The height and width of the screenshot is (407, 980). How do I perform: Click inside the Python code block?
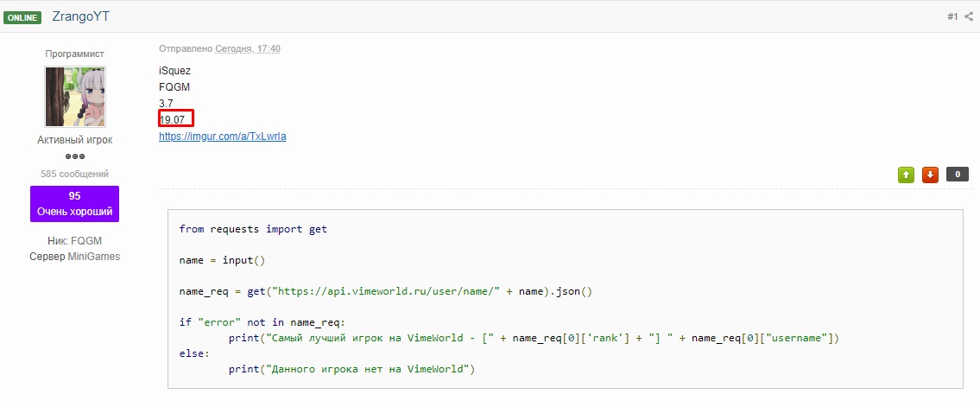[x=566, y=299]
